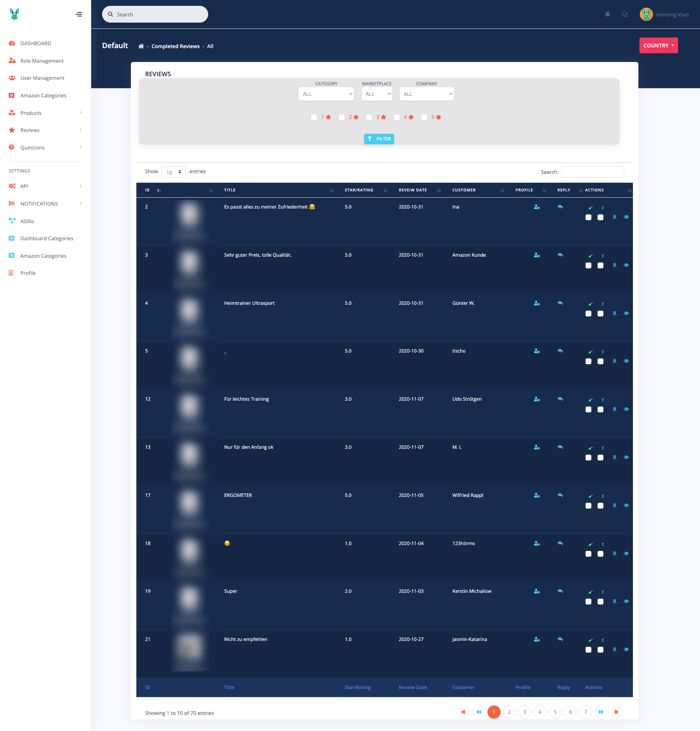Open the profile icon for review by Ina

(536, 207)
